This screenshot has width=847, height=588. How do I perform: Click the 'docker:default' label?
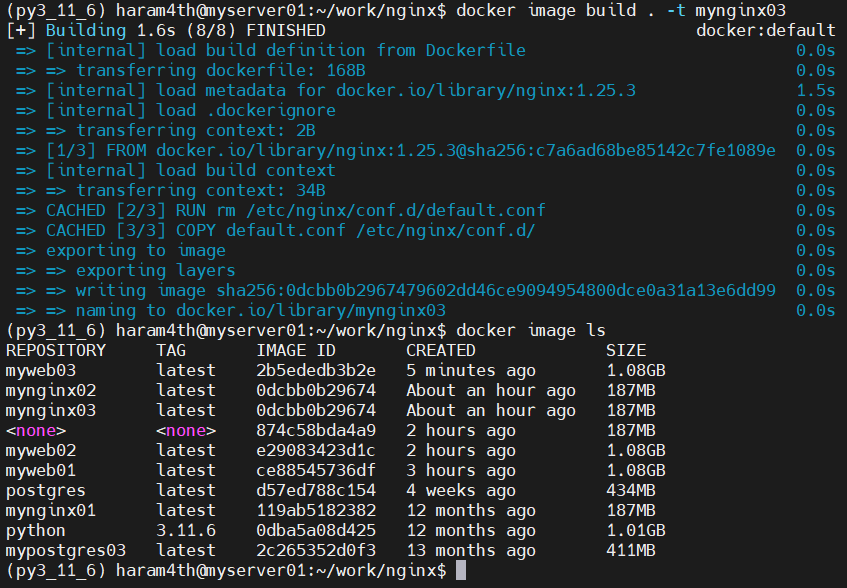[x=765, y=30]
